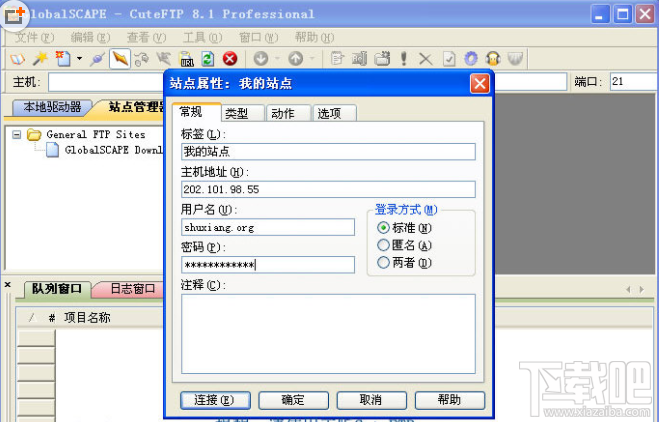This screenshot has width=659, height=422.
Task: Open dropdown arrow beside New icon
Action: click(x=79, y=59)
